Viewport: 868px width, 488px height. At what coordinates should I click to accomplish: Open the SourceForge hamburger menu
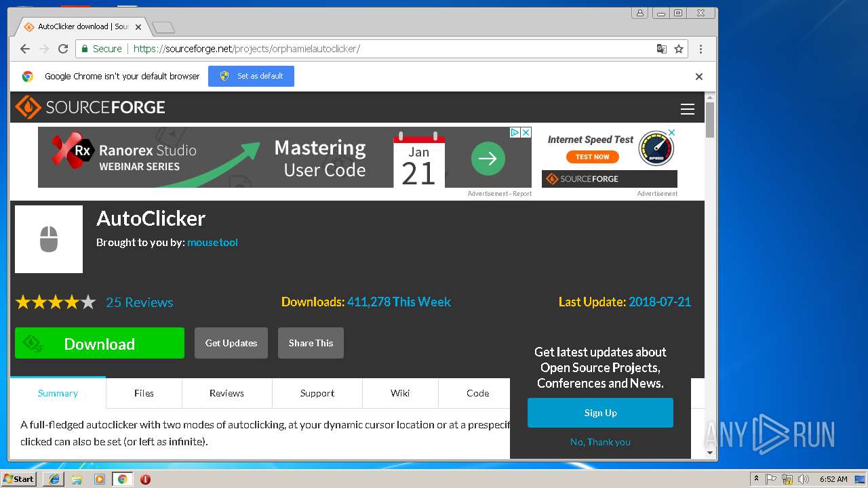tap(688, 109)
